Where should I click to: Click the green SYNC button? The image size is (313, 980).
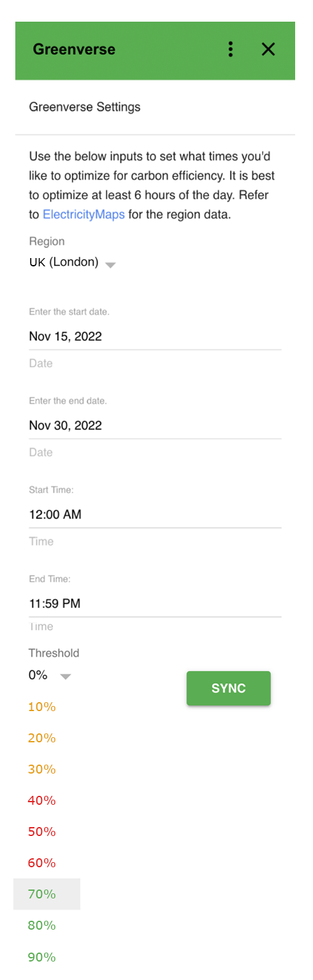[x=229, y=688]
